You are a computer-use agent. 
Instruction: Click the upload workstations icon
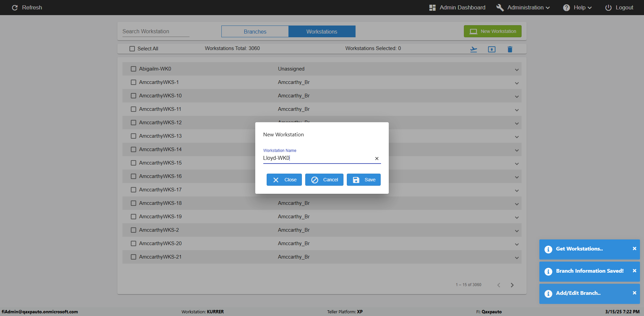(492, 49)
